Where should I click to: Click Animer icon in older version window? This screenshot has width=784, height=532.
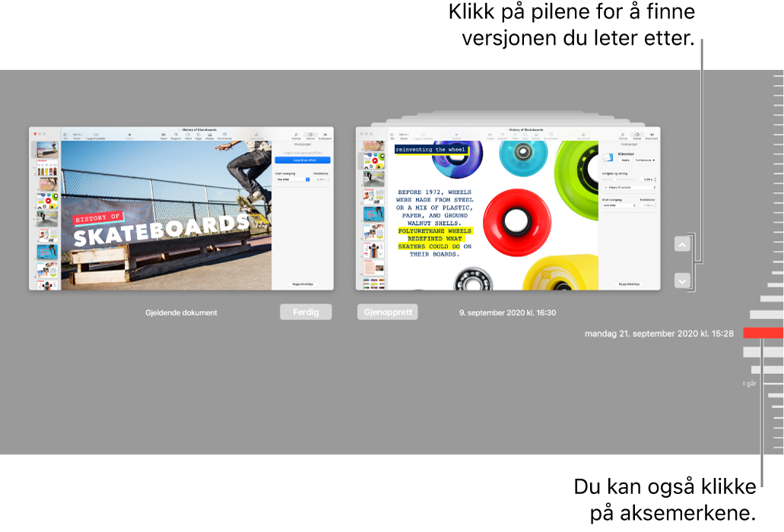point(637,136)
